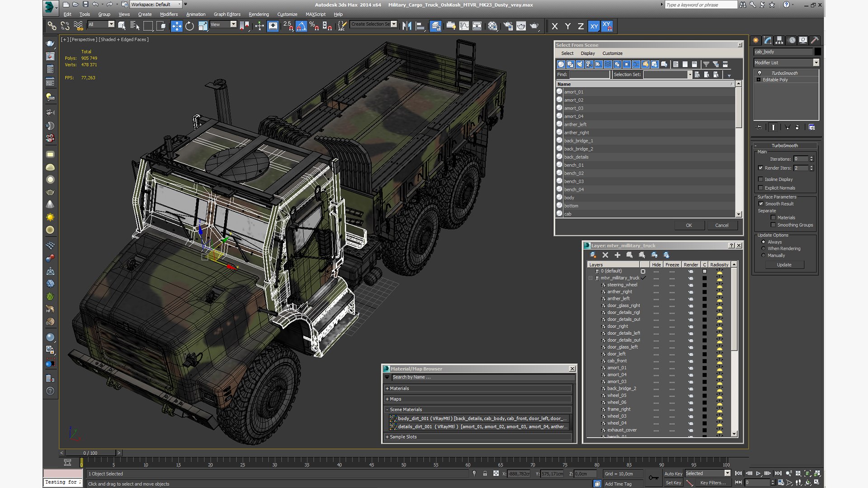Image resolution: width=868 pixels, height=488 pixels.
Task: Toggle Display Cameras filter in Select From Scene
Action: click(589, 64)
